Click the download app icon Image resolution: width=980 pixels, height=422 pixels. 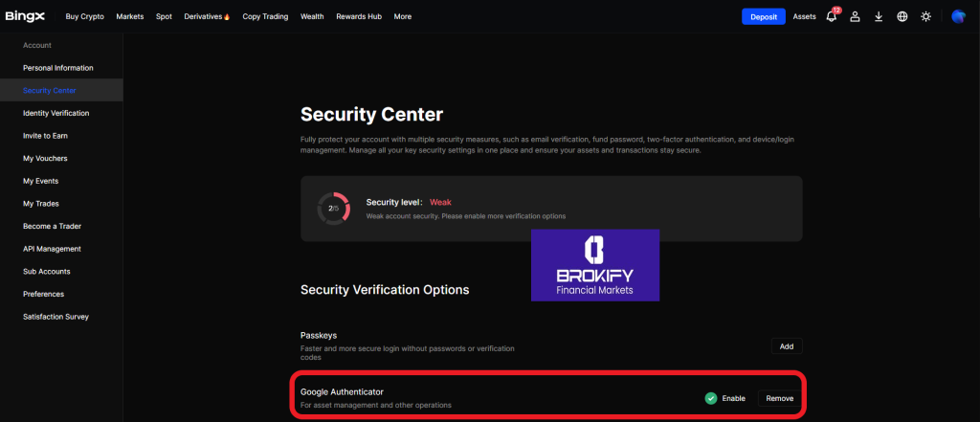[879, 17]
